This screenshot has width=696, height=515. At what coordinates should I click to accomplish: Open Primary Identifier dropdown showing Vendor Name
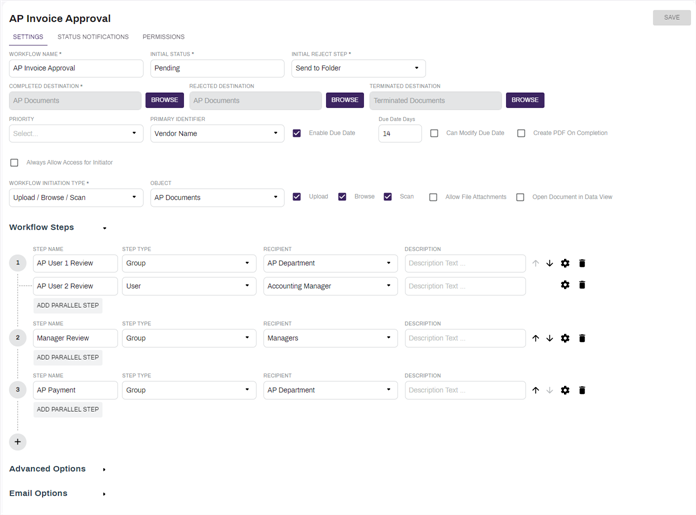pyautogui.click(x=217, y=134)
